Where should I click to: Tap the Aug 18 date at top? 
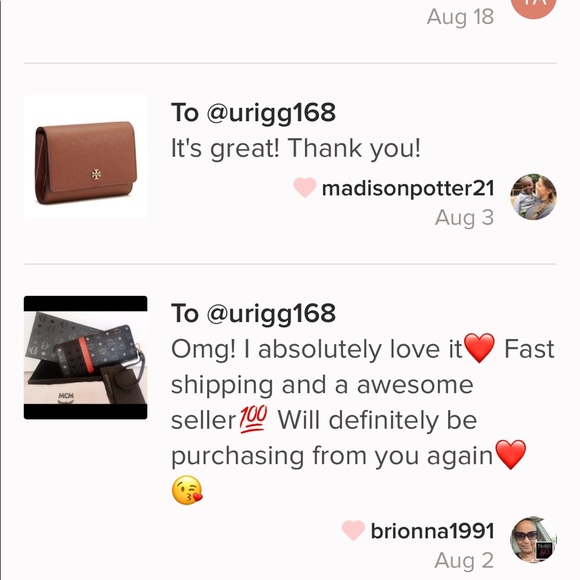point(460,17)
